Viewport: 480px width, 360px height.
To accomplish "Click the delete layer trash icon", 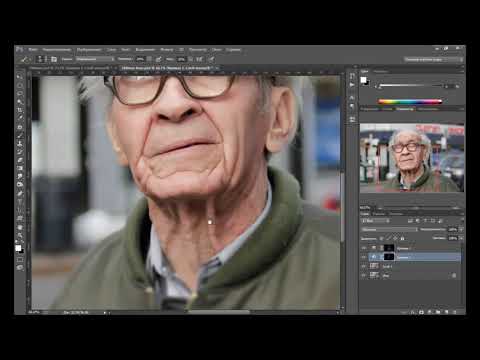I will tap(455, 312).
